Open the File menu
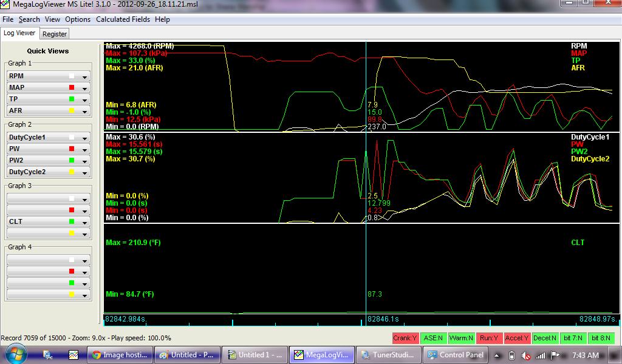The width and height of the screenshot is (622, 364). point(8,19)
